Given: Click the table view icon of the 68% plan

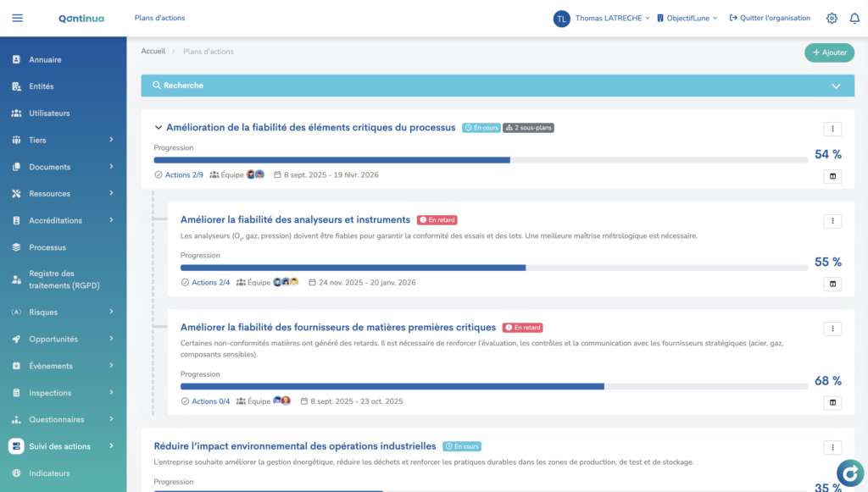Looking at the screenshot, I should tap(832, 402).
